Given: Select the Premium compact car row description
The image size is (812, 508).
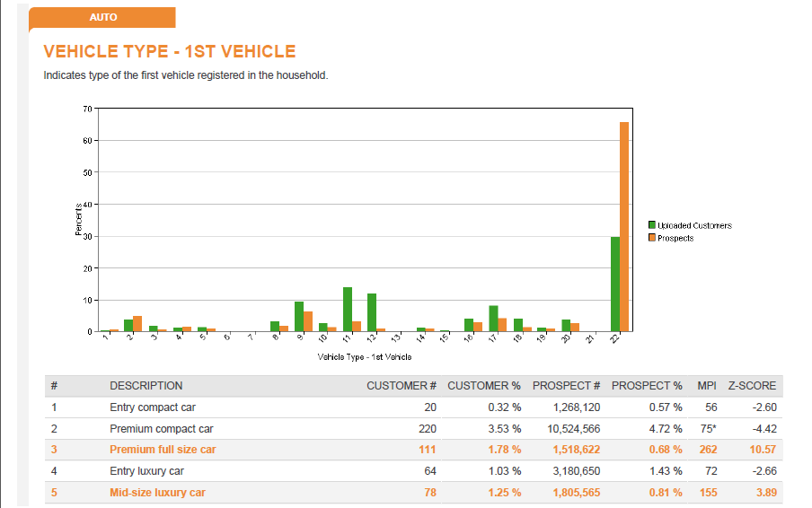Looking at the screenshot, I should [x=162, y=429].
